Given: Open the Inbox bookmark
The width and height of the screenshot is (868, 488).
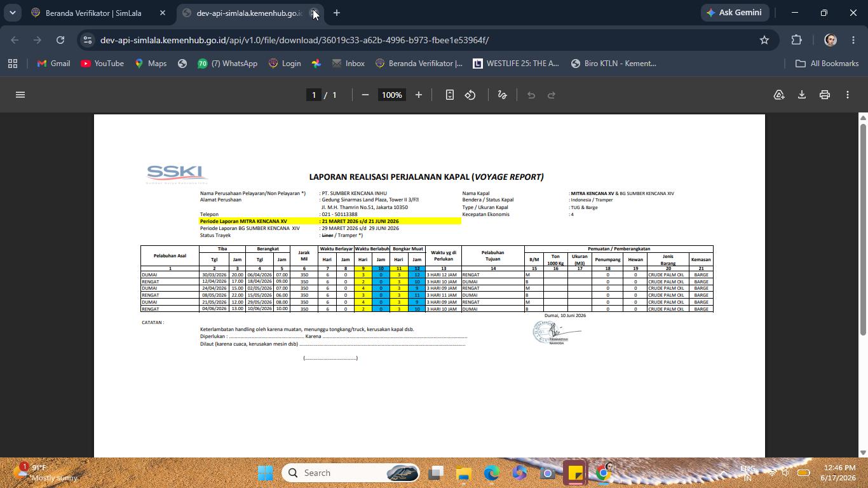Looking at the screenshot, I should [x=348, y=64].
